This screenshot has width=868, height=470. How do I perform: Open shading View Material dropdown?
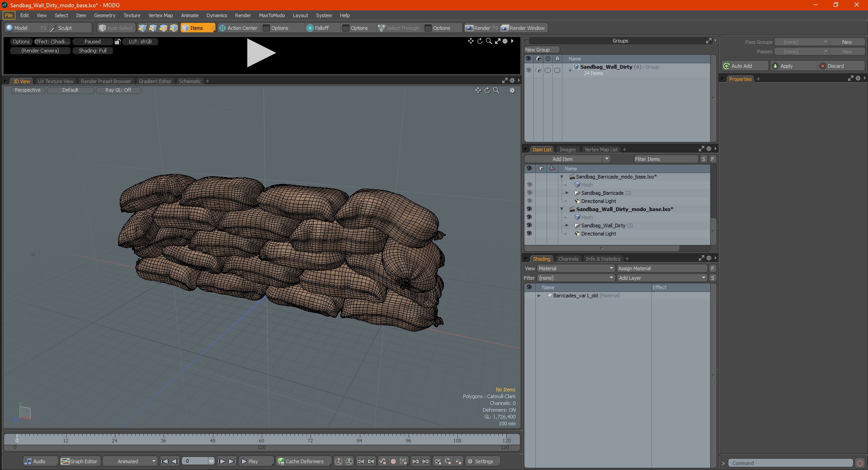tap(576, 268)
